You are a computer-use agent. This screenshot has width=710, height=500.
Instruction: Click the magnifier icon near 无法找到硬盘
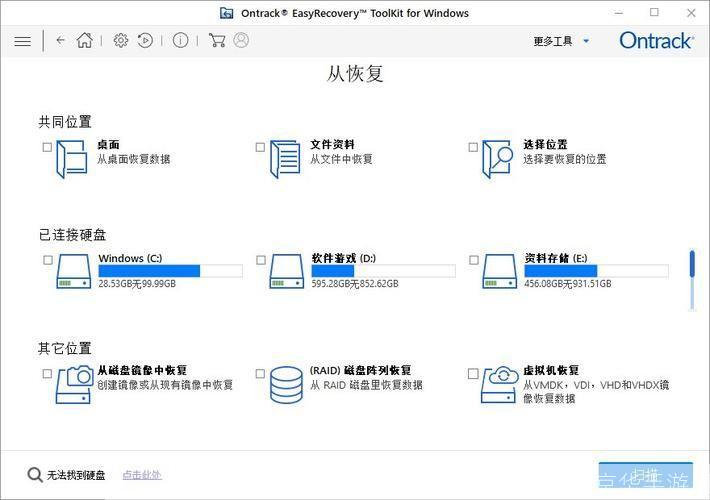click(35, 475)
